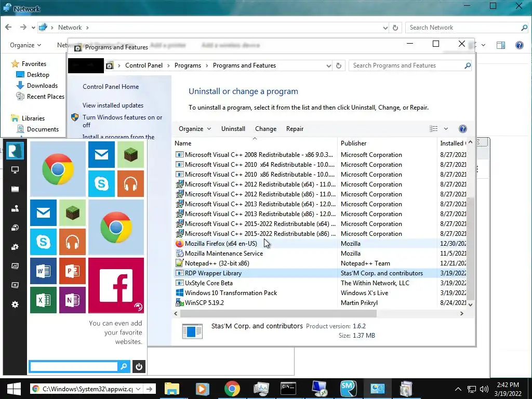Select Documents under Libraries in the Network window
This screenshot has height=399, width=532.
tap(43, 129)
